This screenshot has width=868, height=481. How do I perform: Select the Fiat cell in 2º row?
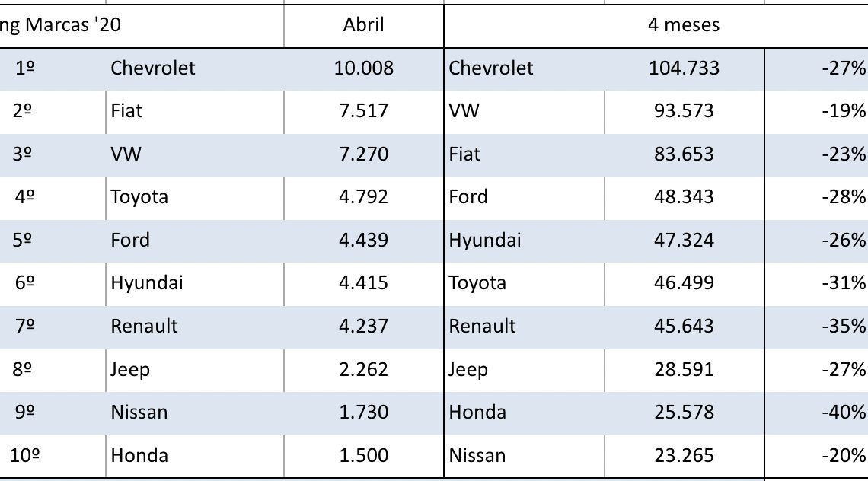[126, 111]
